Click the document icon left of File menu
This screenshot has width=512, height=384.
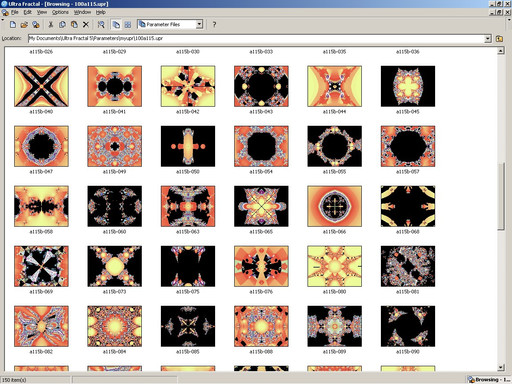[5, 12]
